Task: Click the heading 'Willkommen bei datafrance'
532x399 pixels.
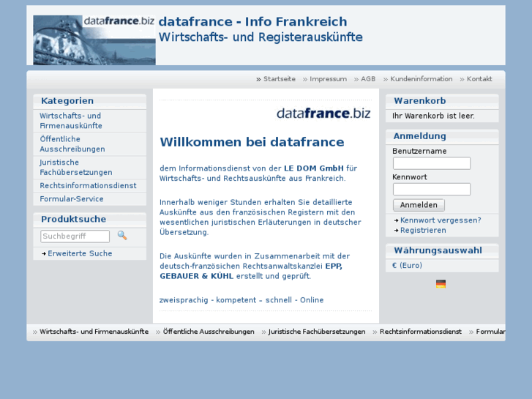Action: click(252, 142)
